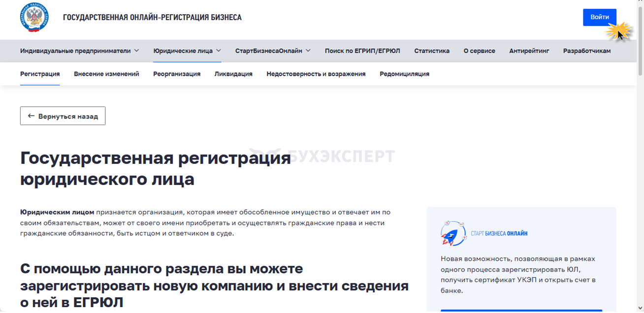Click the Войти login button
Screen dimensions: 644x313
[600, 17]
